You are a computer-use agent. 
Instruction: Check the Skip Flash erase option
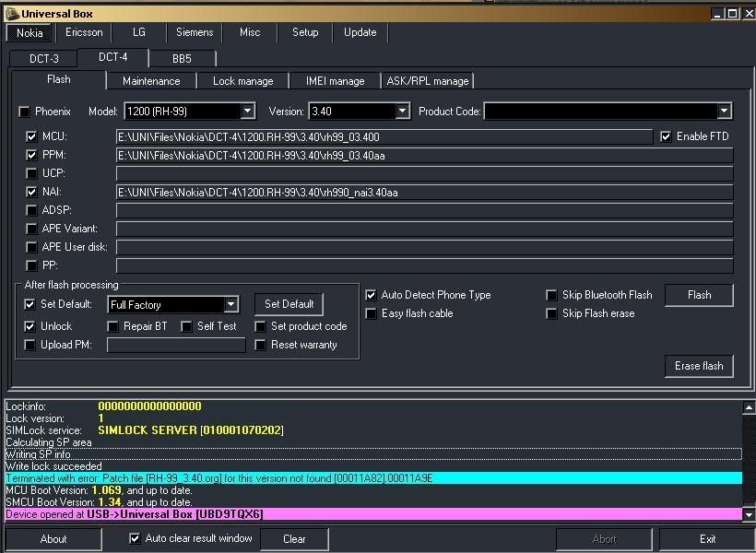coord(551,314)
